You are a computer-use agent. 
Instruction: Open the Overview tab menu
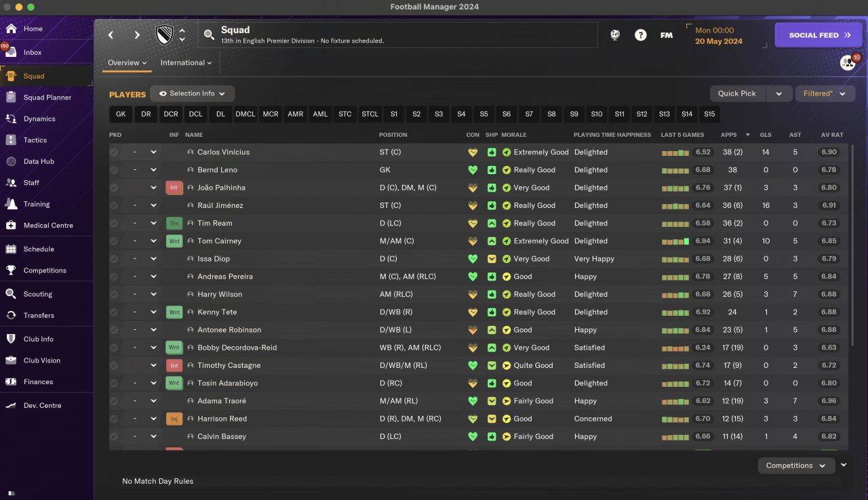(127, 62)
